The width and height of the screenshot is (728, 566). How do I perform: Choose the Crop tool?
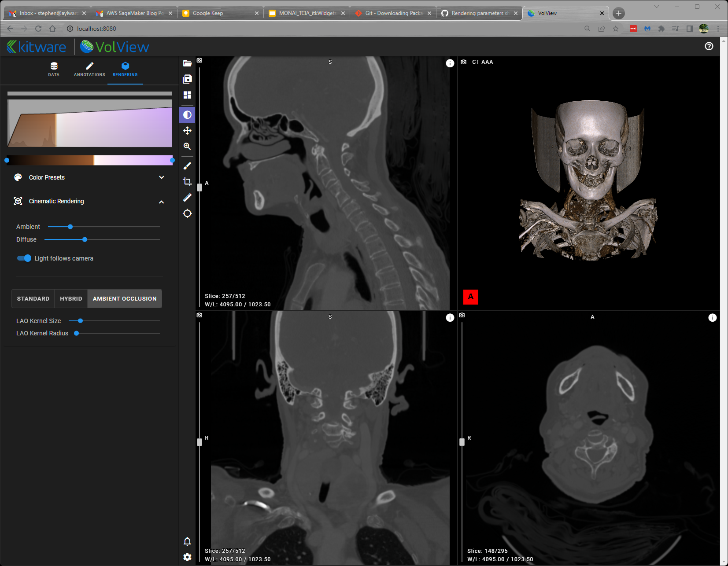click(187, 181)
